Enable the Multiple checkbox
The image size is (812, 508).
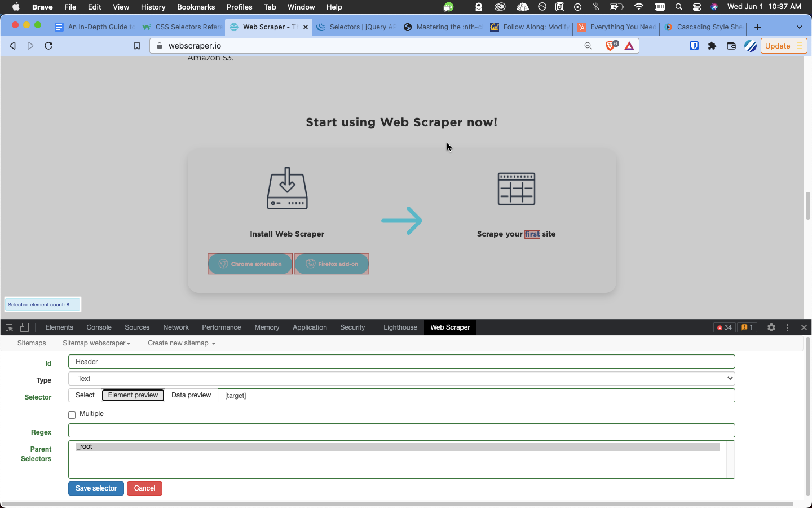tap(72, 415)
